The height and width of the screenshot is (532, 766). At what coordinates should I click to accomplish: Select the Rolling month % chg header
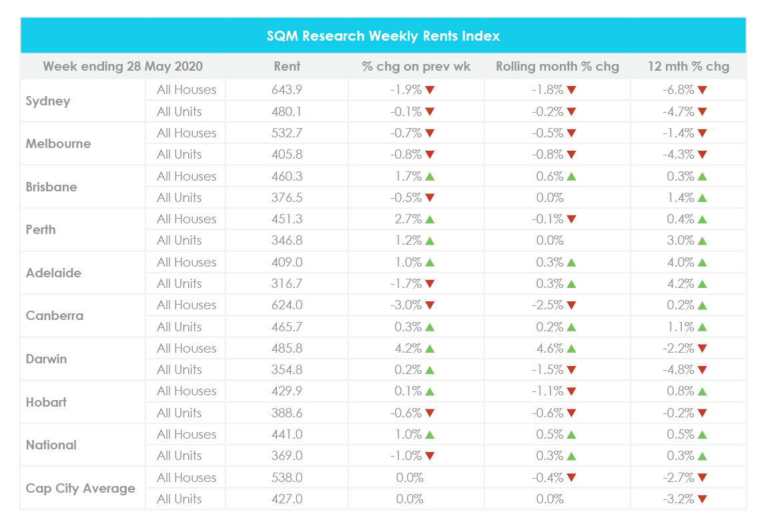[x=557, y=67]
